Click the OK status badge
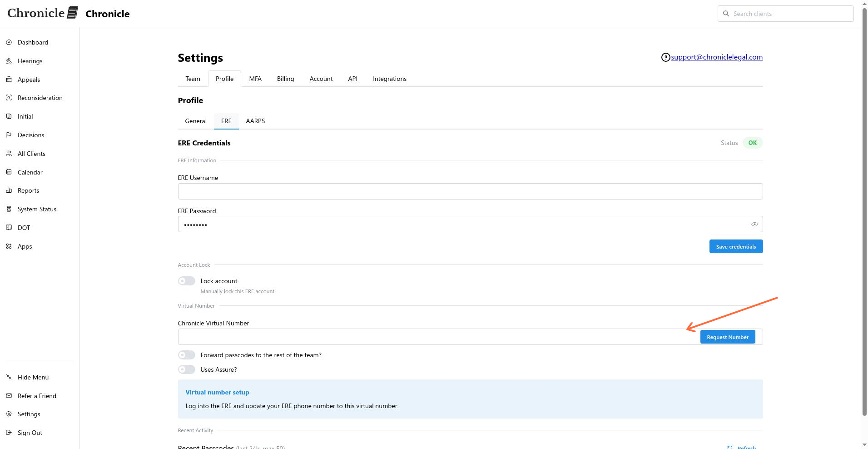This screenshot has height=449, width=868. pos(753,143)
